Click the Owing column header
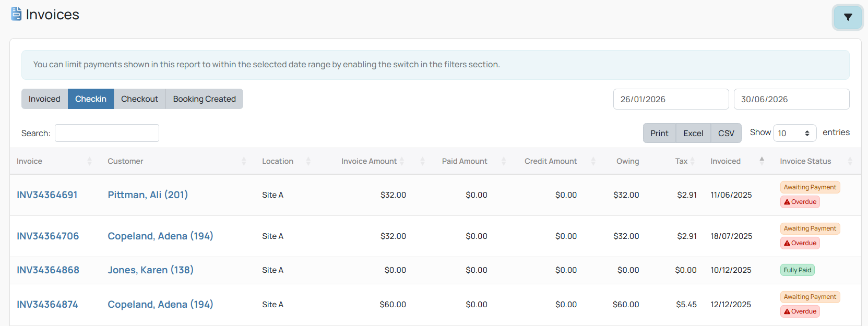This screenshot has width=868, height=326. click(627, 161)
